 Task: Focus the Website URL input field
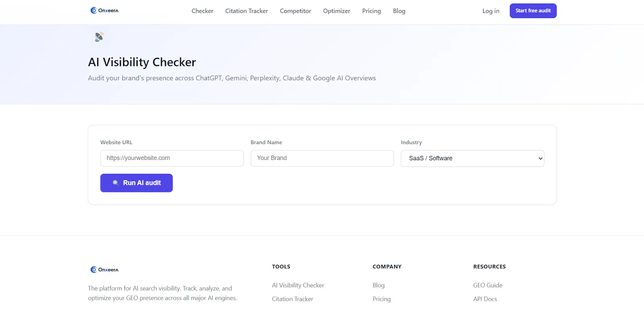click(172, 158)
